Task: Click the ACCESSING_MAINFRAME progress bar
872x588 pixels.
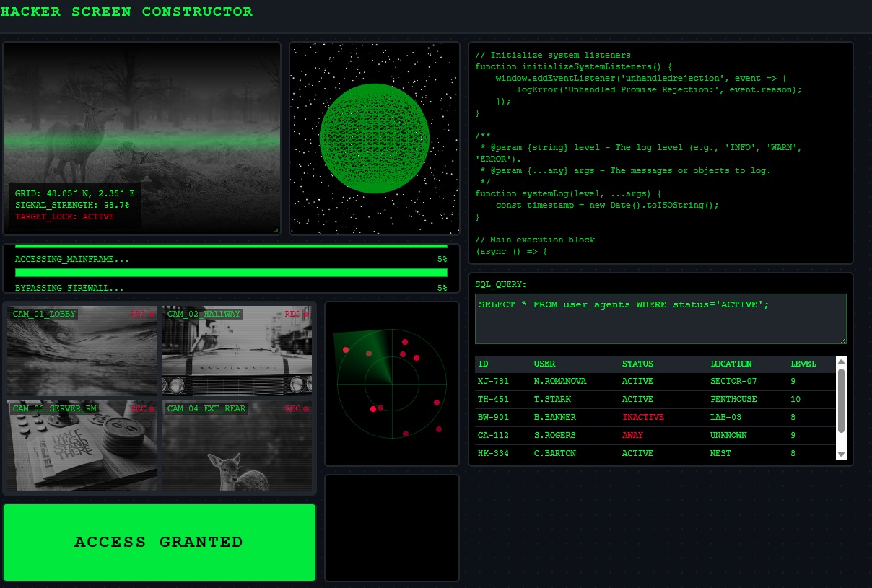Action: point(231,246)
